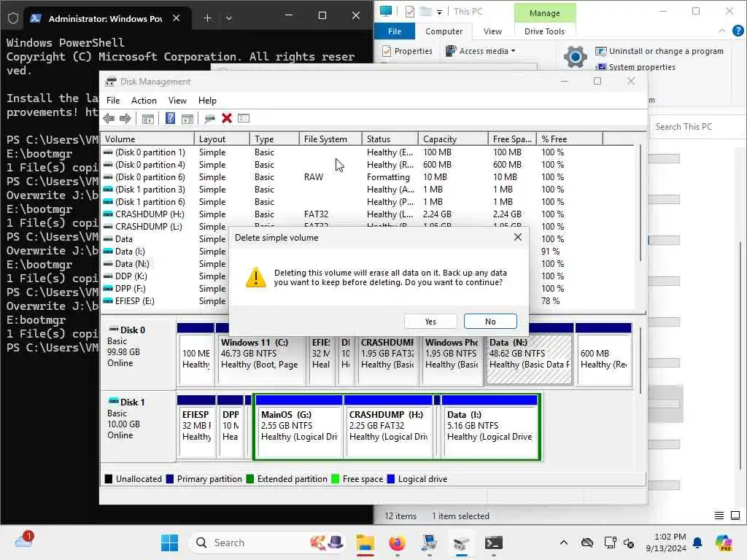Click the Disk Management taskbar icon
This screenshot has height=560, width=747.
click(x=461, y=542)
